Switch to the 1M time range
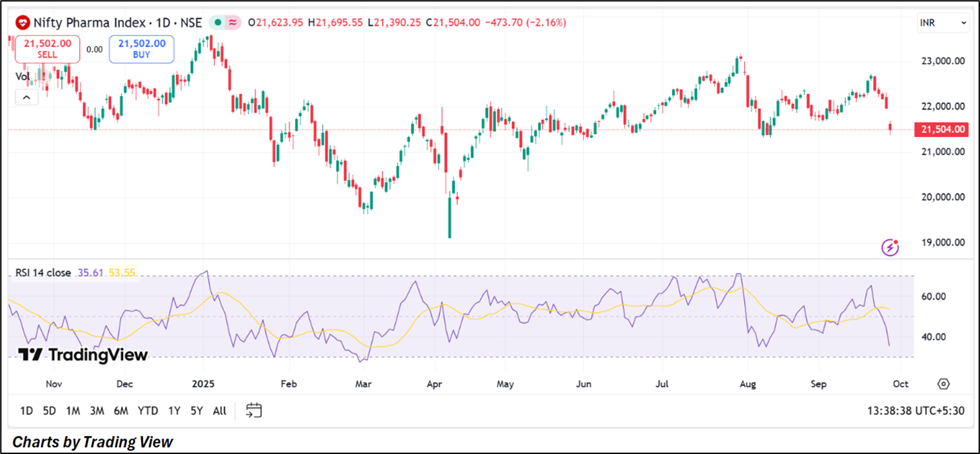The height and width of the screenshot is (454, 980). coord(73,411)
